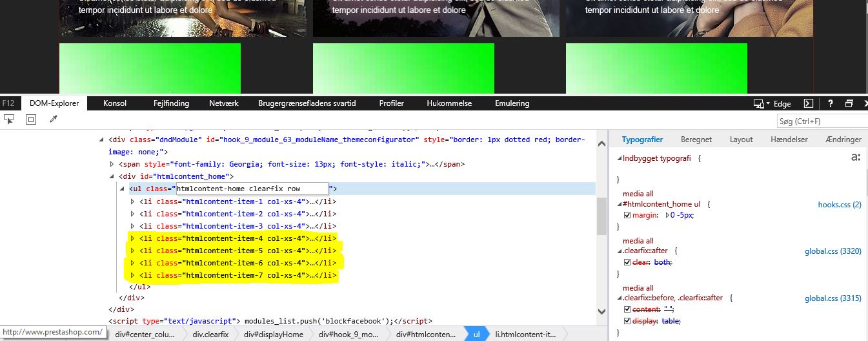Click the first green gradient banner on page
Image resolution: width=868 pixels, height=341 pixels.
pyautogui.click(x=150, y=68)
